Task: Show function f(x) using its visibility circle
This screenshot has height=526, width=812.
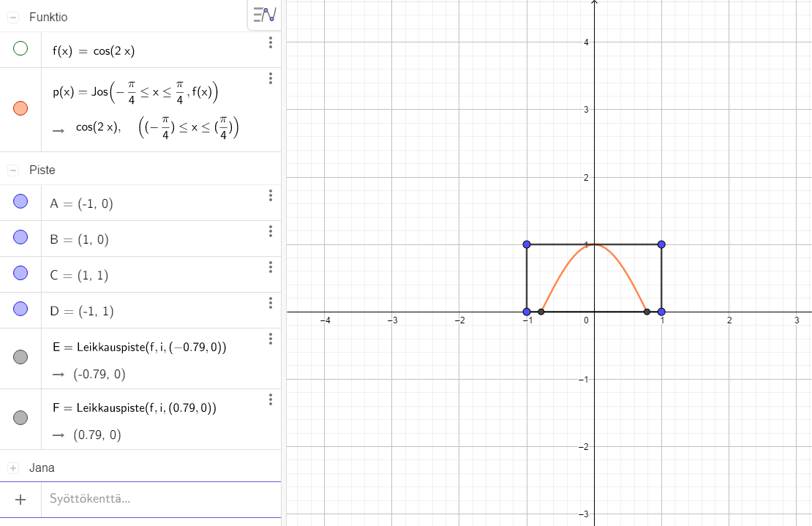Action: pos(20,49)
